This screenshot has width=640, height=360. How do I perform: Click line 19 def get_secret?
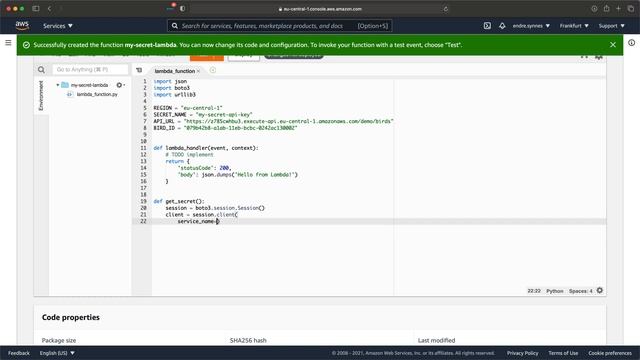[179, 201]
